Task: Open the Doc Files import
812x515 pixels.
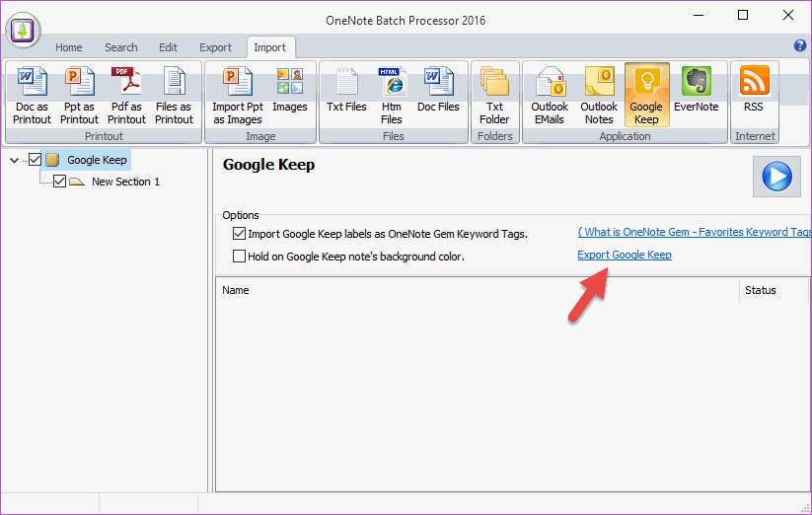Action: (438, 89)
